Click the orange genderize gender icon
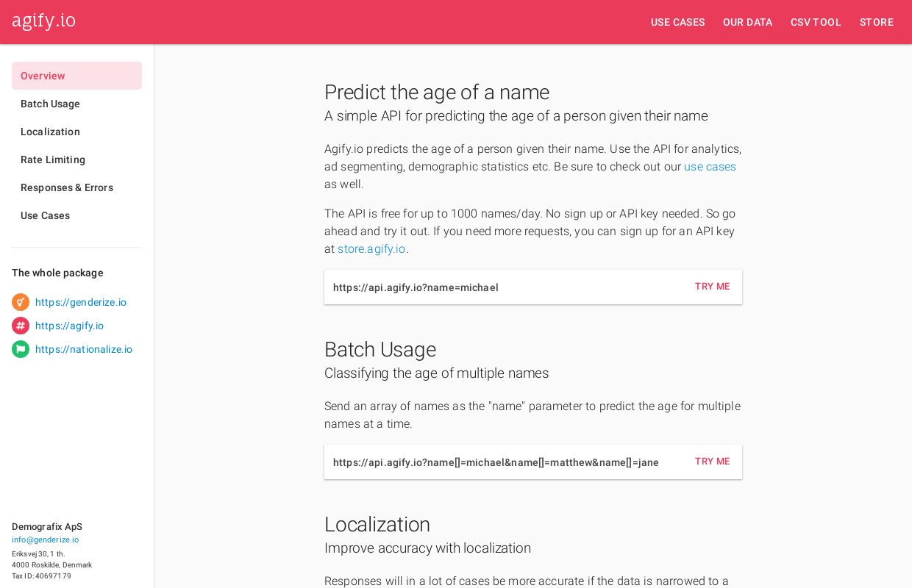The width and height of the screenshot is (912, 588). coord(21,302)
